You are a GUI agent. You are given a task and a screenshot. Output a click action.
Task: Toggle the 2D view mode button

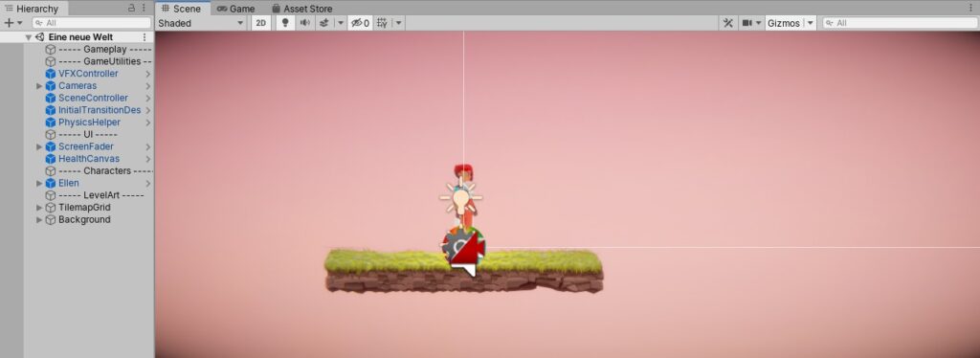(261, 23)
